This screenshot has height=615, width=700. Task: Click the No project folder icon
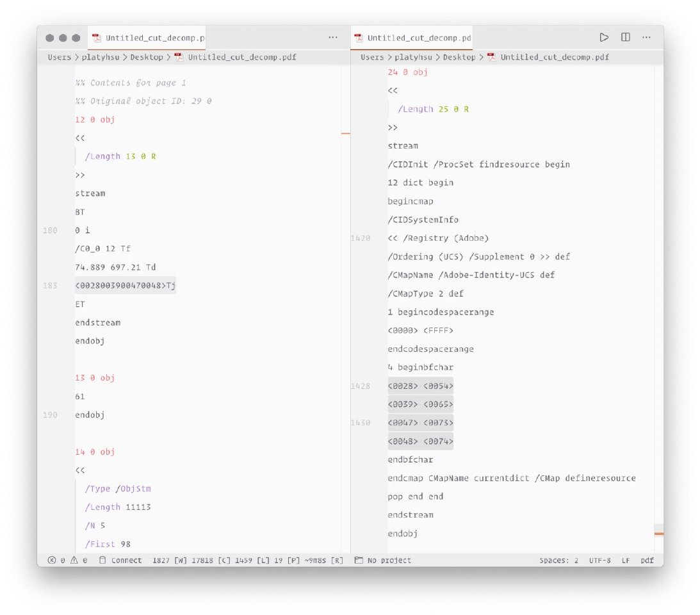[359, 561]
